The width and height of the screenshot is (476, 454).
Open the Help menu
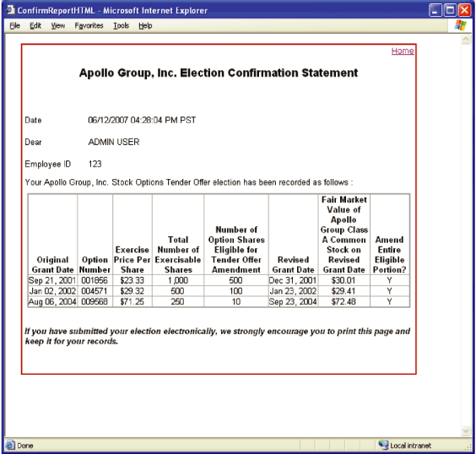pos(145,26)
